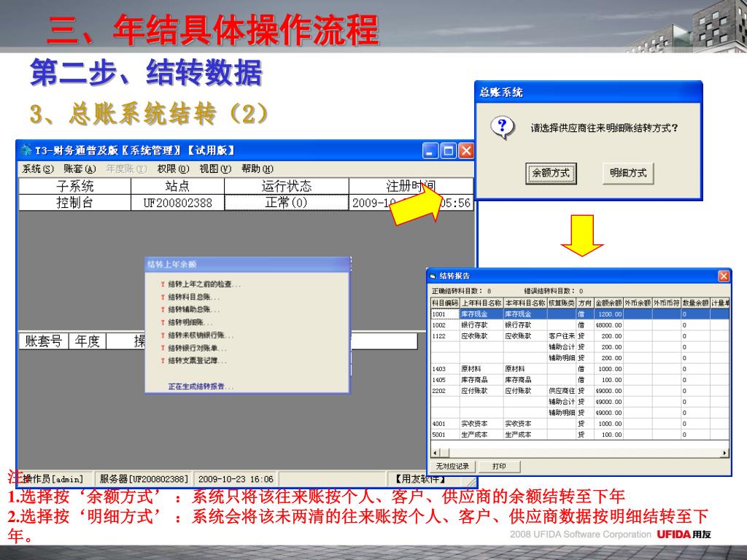Viewport: 747px width, 560px height.
Task: Select the UF200802388 站点 cell
Action: (x=177, y=203)
